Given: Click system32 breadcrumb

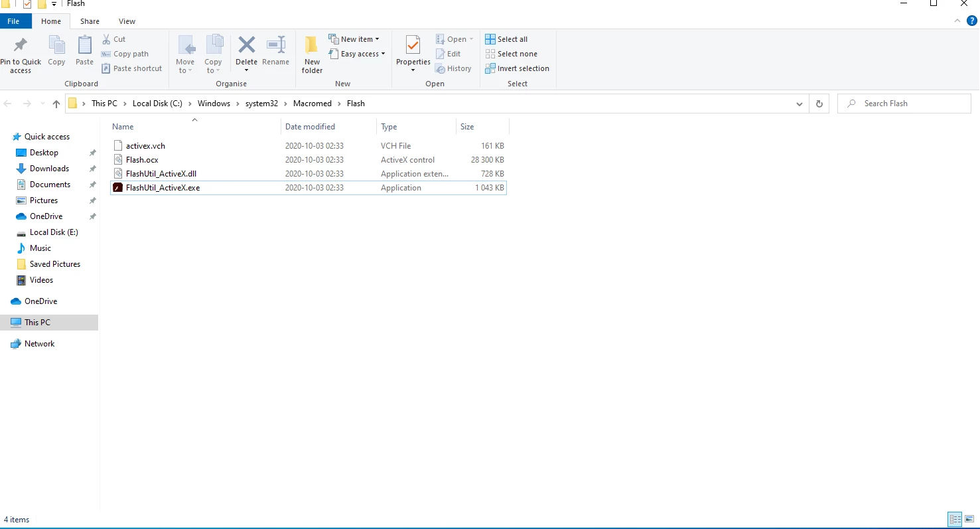Looking at the screenshot, I should pyautogui.click(x=261, y=104).
